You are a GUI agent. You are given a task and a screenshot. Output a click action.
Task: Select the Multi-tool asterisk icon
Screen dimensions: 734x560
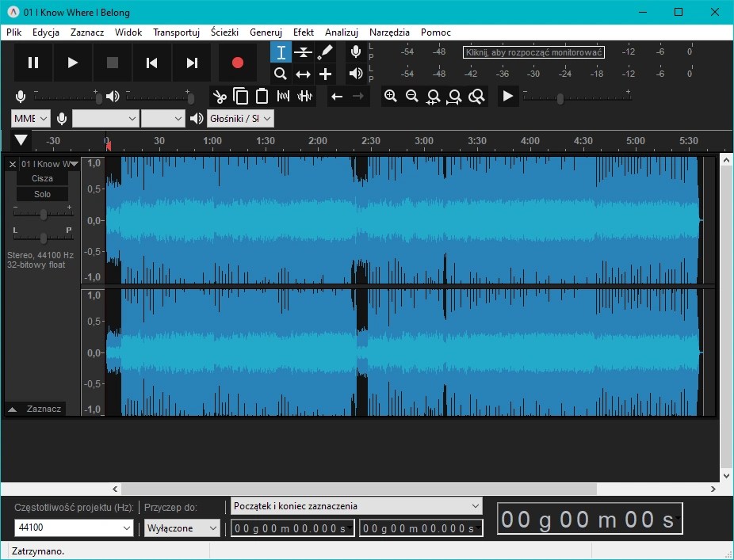click(x=325, y=74)
